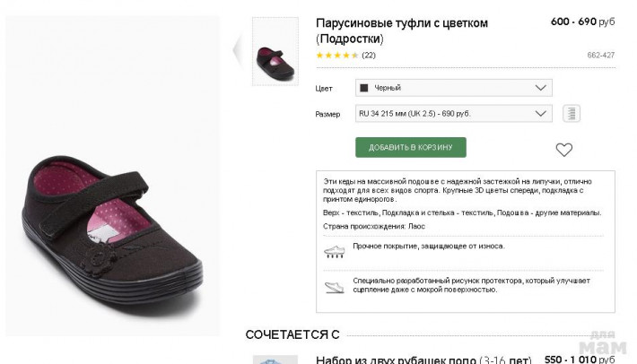Click the black color swatch square
This screenshot has width=637, height=364.
pyautogui.click(x=363, y=88)
